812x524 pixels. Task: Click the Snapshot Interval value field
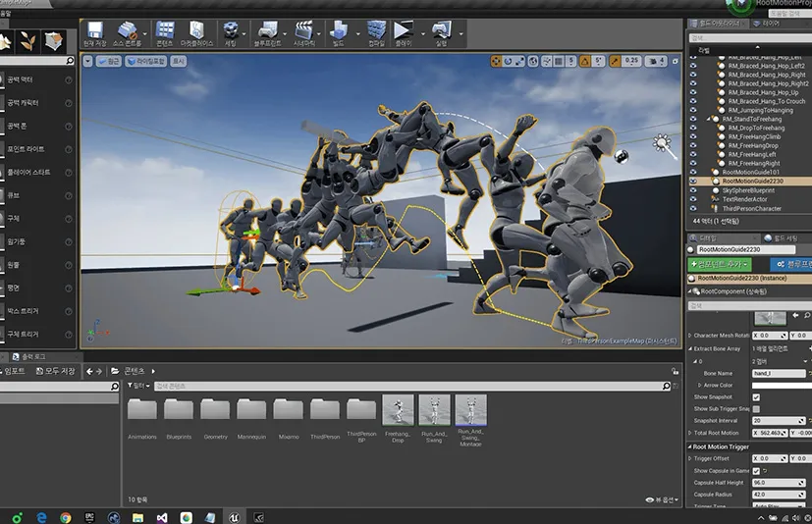779,420
